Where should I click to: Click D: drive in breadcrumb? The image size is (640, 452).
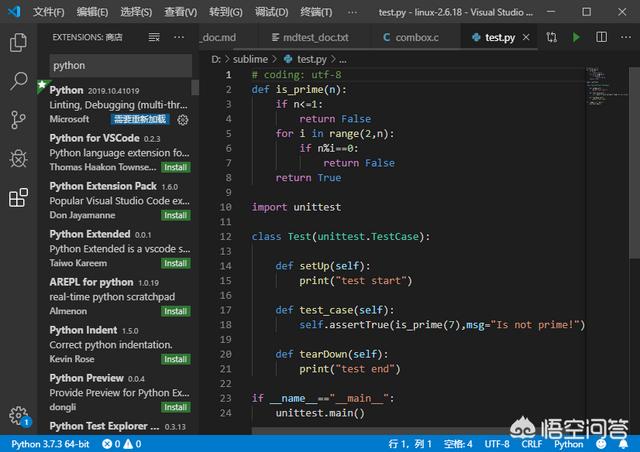216,59
